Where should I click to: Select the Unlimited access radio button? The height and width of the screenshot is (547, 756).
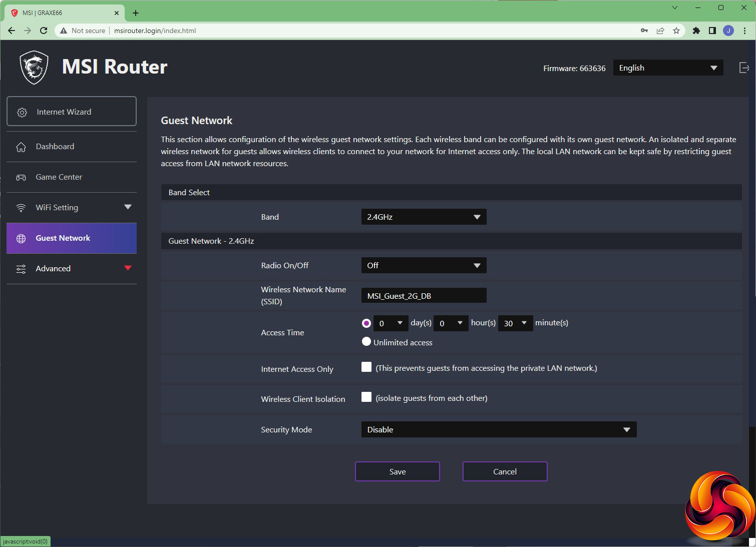(366, 342)
